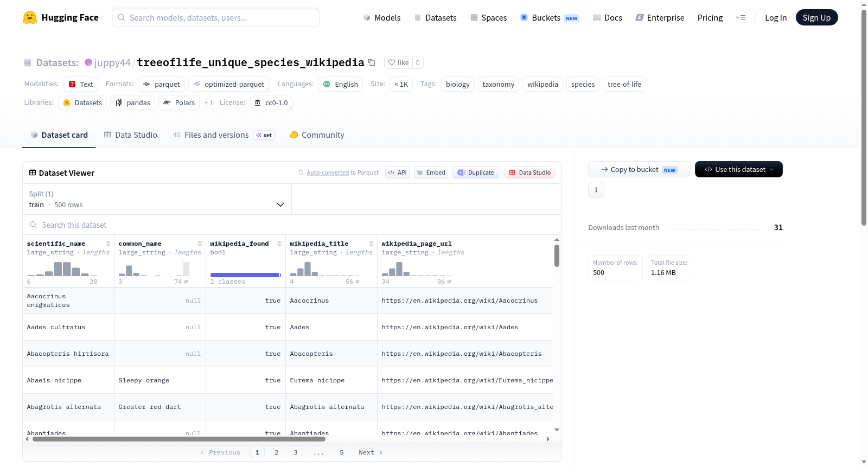Click the Hugging Face logo icon
The width and height of the screenshot is (868, 467).
tap(30, 17)
